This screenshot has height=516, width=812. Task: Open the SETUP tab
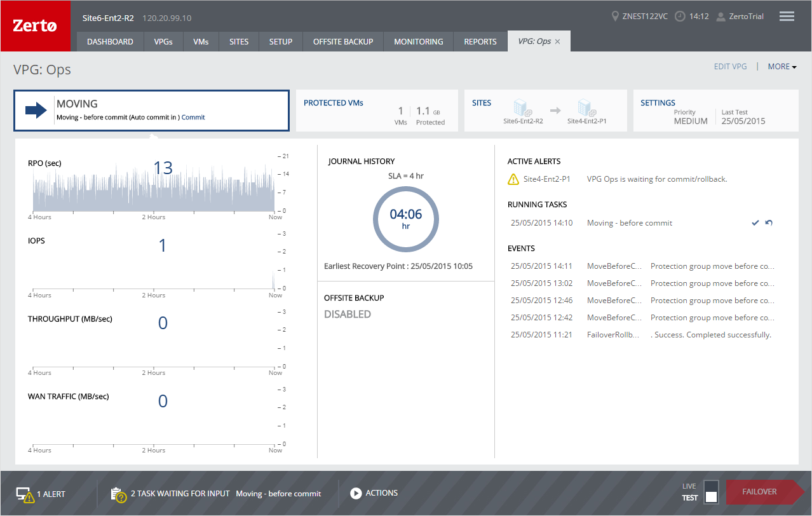281,42
